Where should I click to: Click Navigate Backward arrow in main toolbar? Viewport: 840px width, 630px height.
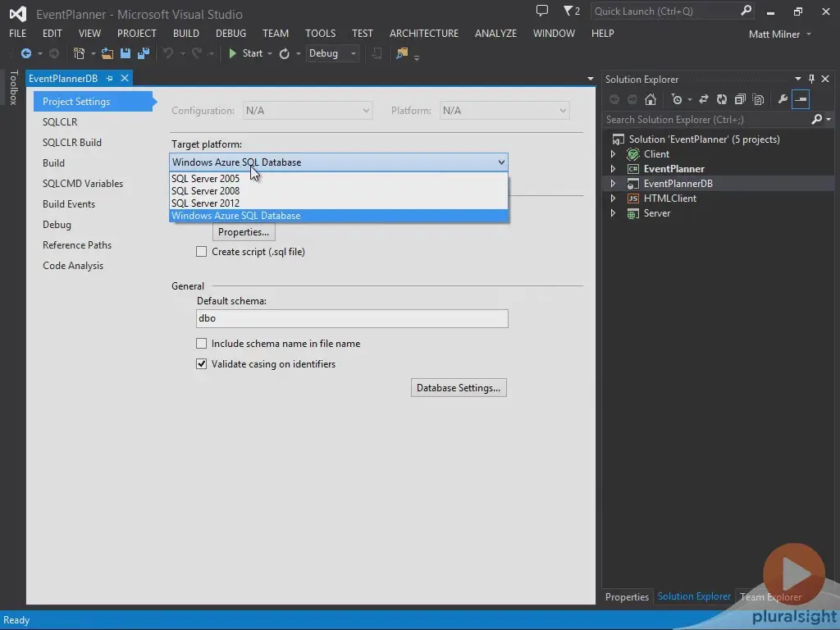click(25, 53)
